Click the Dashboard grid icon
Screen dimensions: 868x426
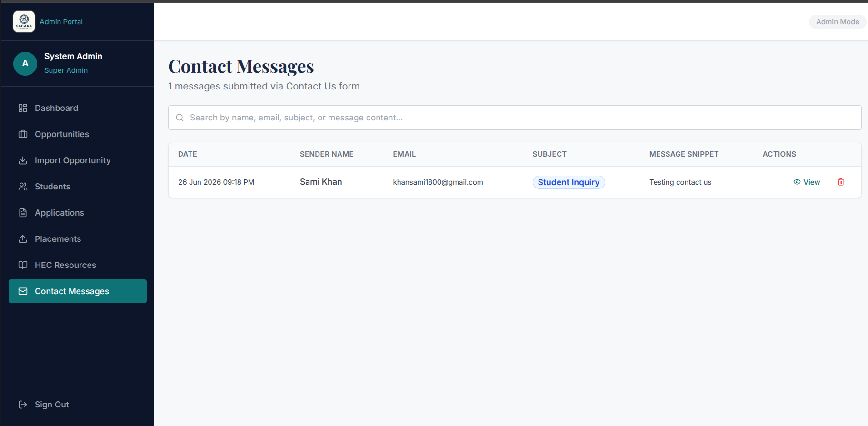tap(23, 108)
